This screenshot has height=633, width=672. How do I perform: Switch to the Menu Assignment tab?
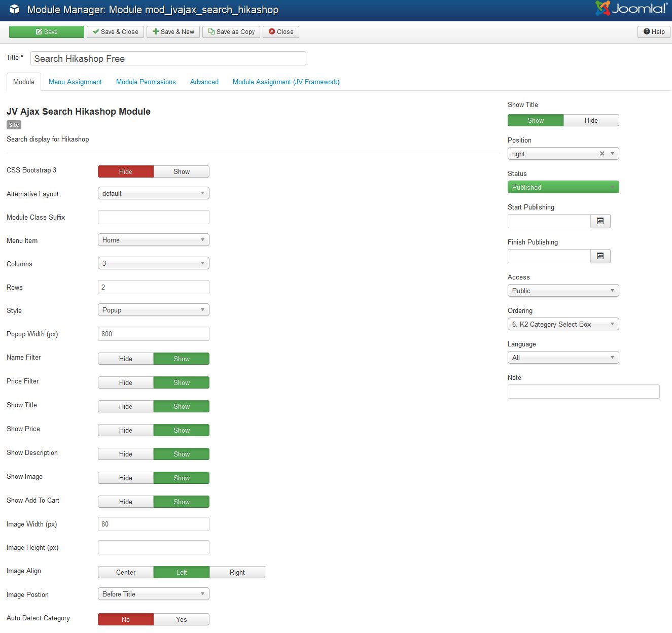75,82
